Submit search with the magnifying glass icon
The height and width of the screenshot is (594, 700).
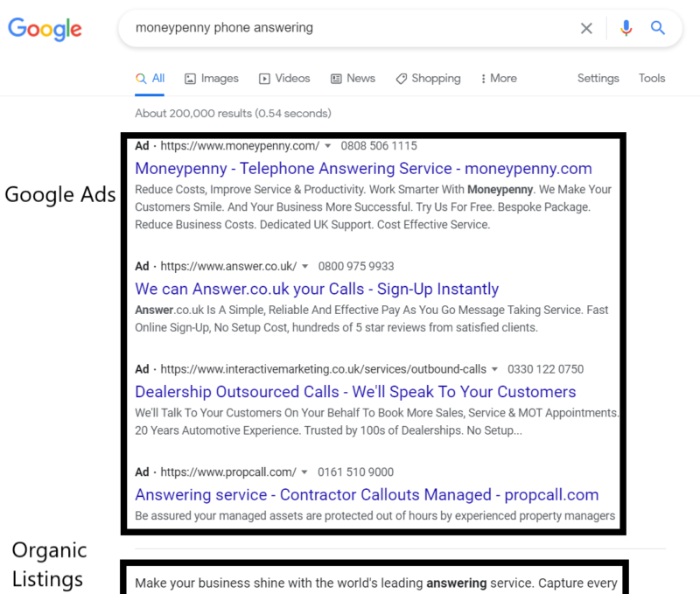click(x=658, y=28)
